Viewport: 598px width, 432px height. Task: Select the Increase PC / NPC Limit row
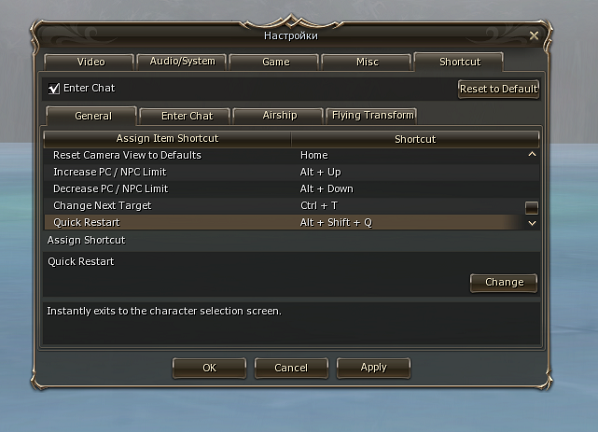click(x=284, y=172)
